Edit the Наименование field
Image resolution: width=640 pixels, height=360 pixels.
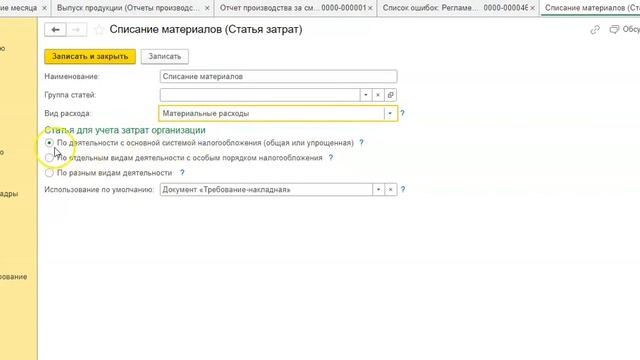[278, 77]
